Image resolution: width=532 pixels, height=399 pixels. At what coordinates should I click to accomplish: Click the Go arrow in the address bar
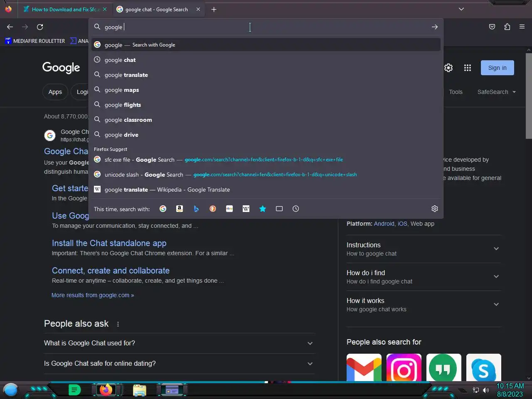point(435,27)
